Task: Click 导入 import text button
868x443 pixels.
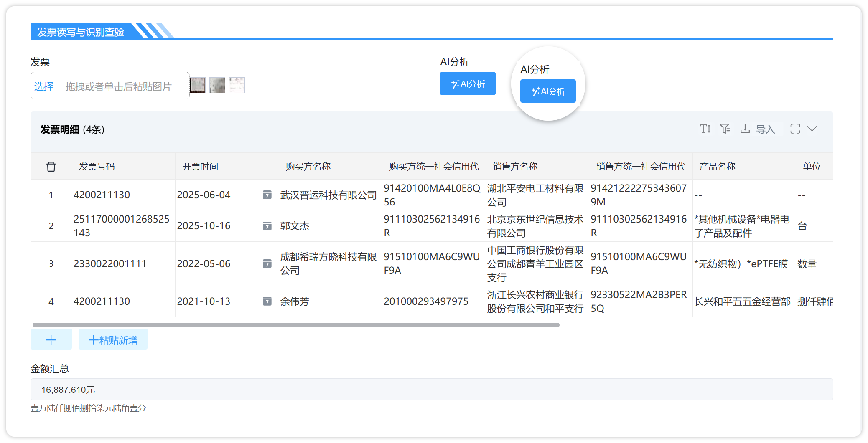Action: coord(765,129)
